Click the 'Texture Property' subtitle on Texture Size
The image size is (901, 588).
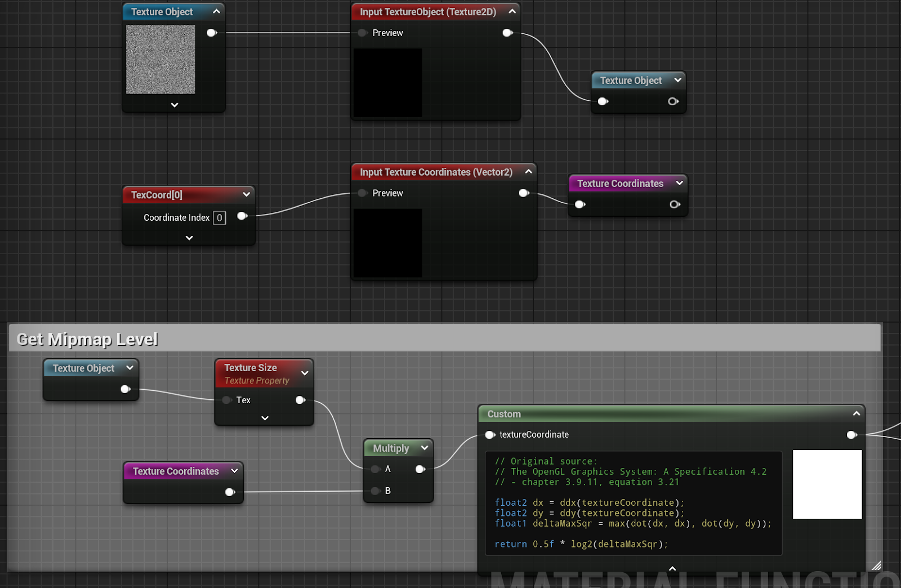257,381
